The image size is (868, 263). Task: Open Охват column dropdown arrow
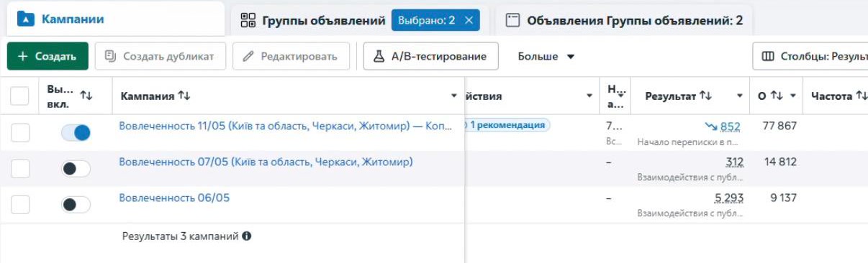(x=793, y=96)
